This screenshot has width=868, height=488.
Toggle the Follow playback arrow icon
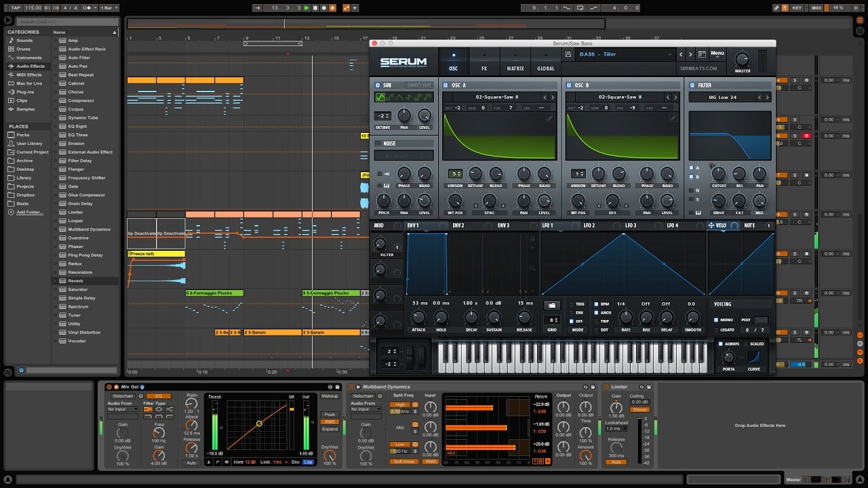[257, 7]
